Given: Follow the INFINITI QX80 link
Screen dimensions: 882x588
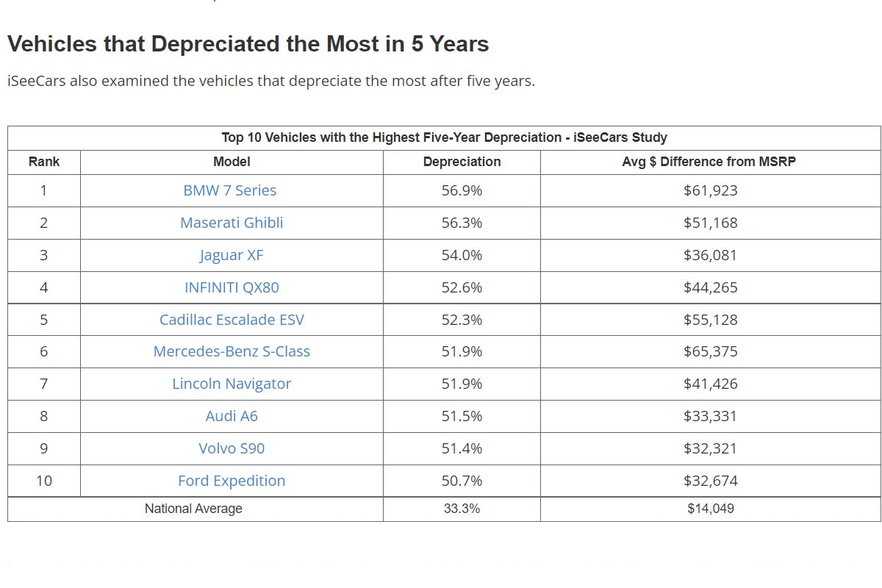Looking at the screenshot, I should click(232, 287).
